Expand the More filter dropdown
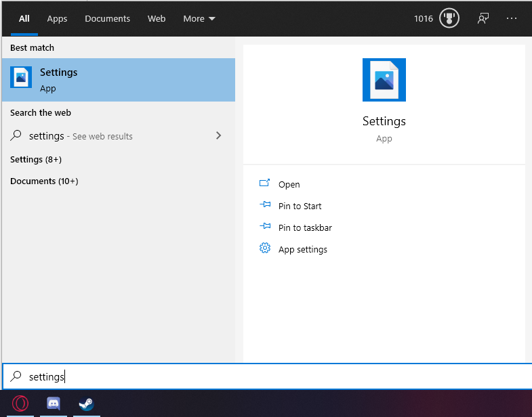 pos(199,19)
